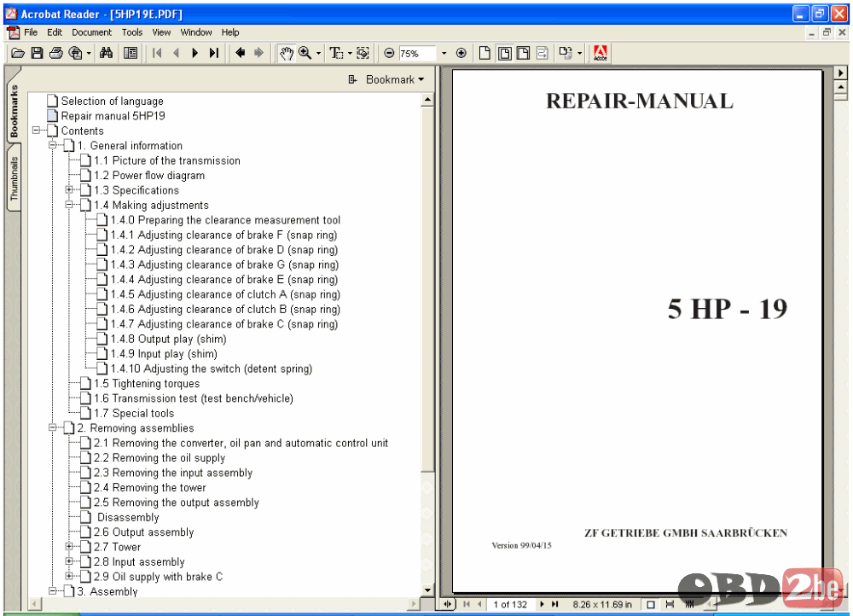This screenshot has width=853, height=616.
Task: Click the Find binoculars icon
Action: coord(107,53)
